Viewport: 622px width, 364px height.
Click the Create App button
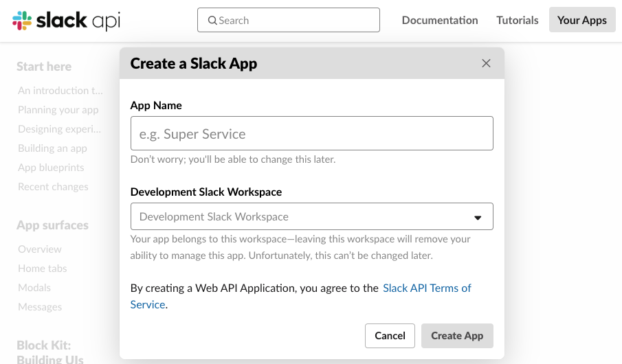[x=457, y=336]
